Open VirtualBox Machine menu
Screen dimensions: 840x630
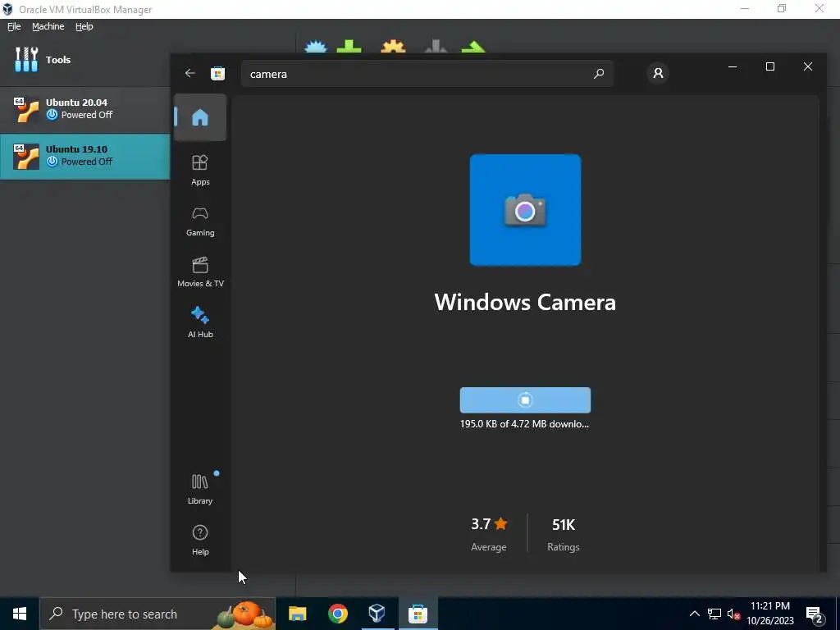(48, 26)
